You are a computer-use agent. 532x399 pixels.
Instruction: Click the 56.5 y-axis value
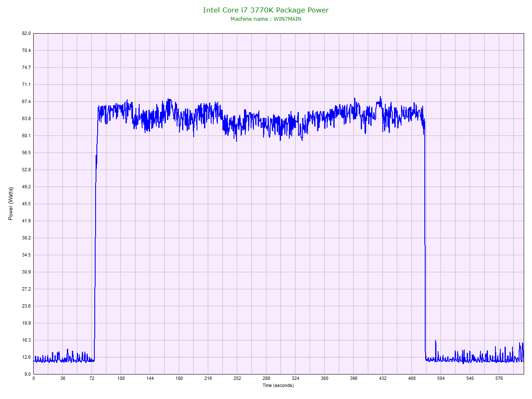coord(26,153)
